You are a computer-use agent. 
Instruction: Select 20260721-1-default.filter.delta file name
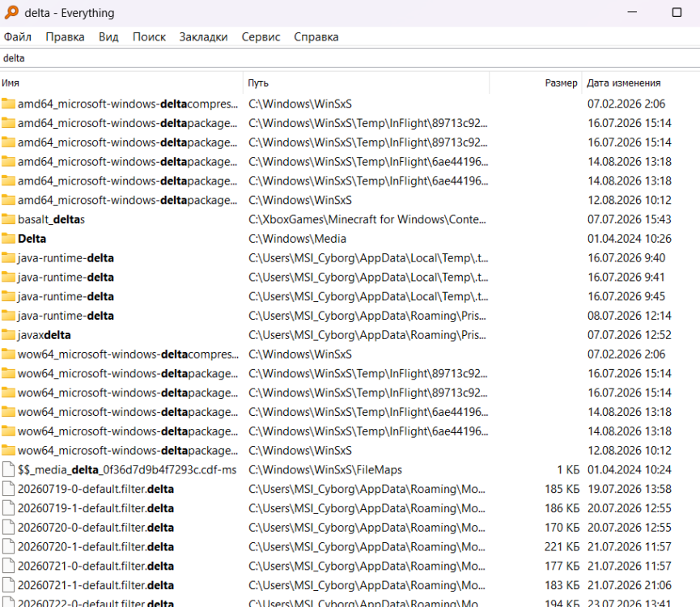pyautogui.click(x=96, y=585)
